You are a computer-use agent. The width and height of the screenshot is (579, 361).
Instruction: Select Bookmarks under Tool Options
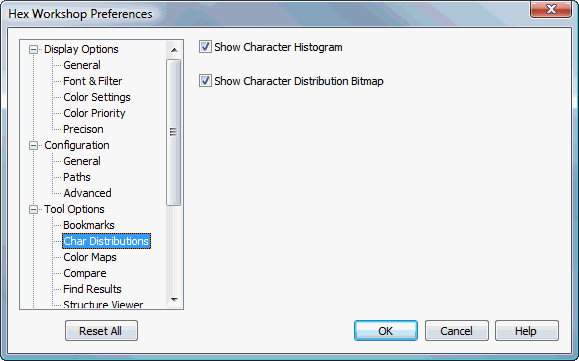[x=89, y=225]
